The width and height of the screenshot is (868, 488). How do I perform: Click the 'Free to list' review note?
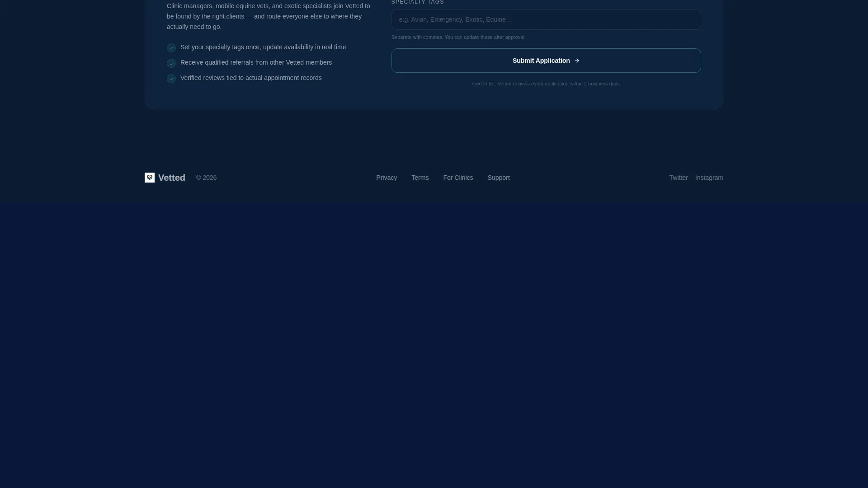tap(546, 84)
